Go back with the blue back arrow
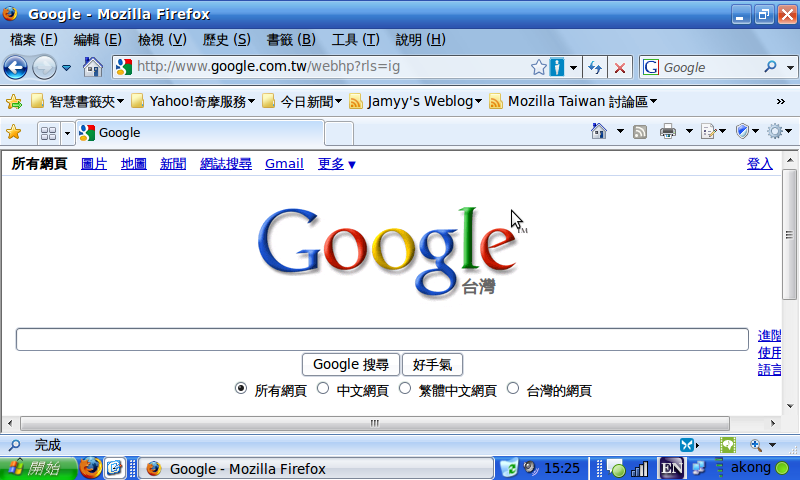 15,67
